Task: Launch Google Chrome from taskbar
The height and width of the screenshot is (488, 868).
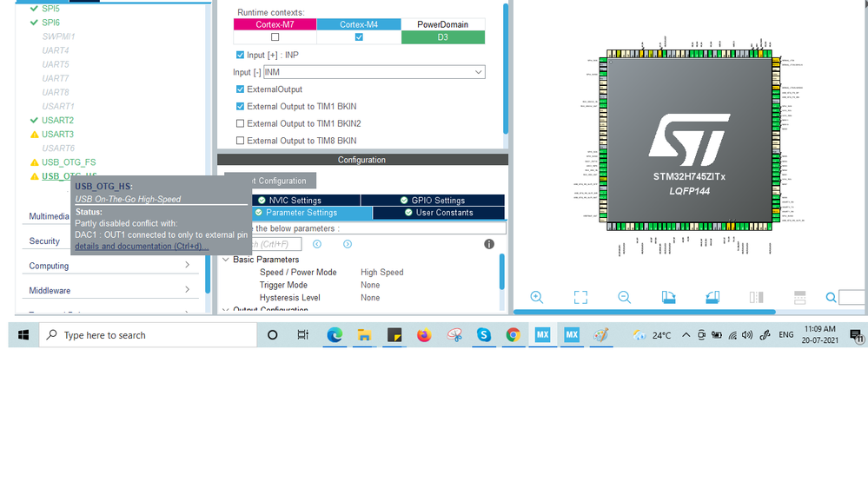Action: pos(514,334)
